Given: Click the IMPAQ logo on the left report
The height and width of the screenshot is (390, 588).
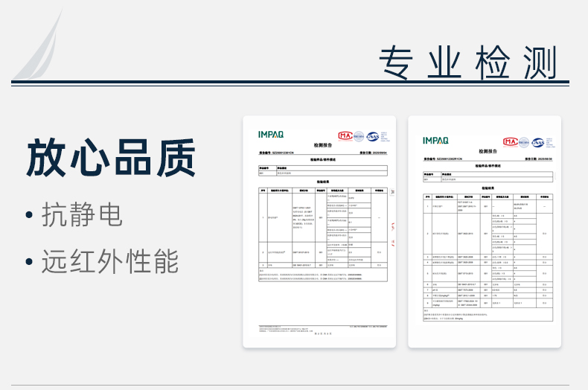Looking at the screenshot, I should 271,135.
